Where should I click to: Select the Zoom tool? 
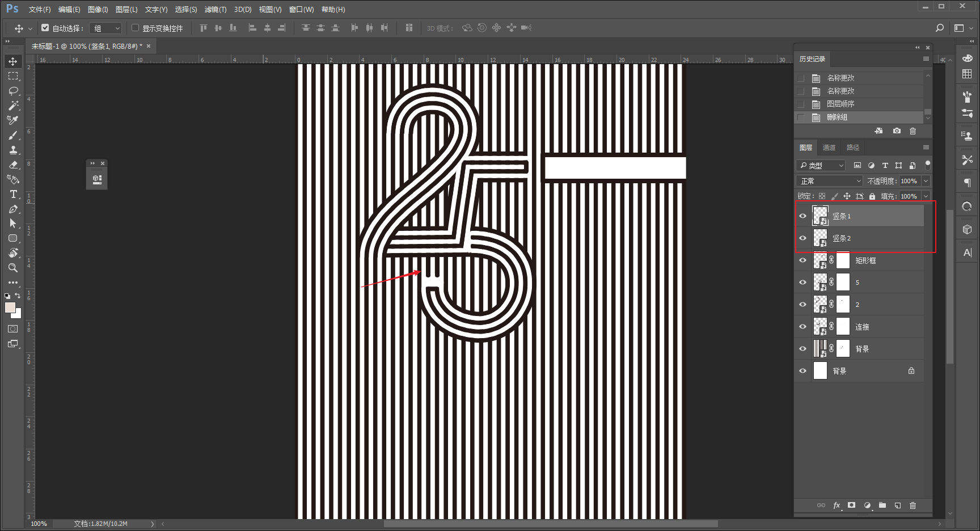click(x=13, y=268)
